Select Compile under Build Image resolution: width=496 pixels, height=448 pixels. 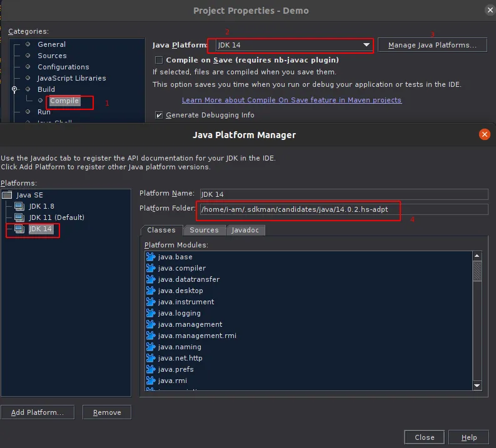(64, 101)
